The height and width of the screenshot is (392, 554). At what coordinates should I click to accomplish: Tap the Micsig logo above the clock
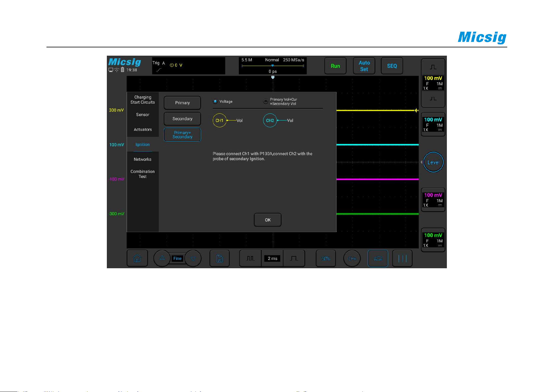pyautogui.click(x=125, y=62)
